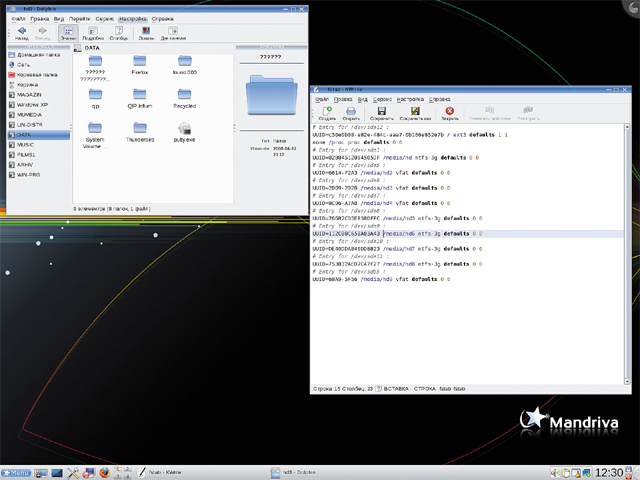This screenshot has width=640, height=480.
Task: Click the Open file icon in KWrite
Action: tap(353, 112)
